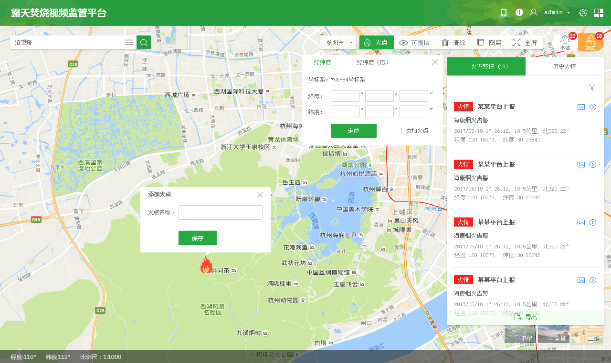The width and height of the screenshot is (611, 363).
Task: Switch to the history fire alarms tab
Action: coord(565,66)
